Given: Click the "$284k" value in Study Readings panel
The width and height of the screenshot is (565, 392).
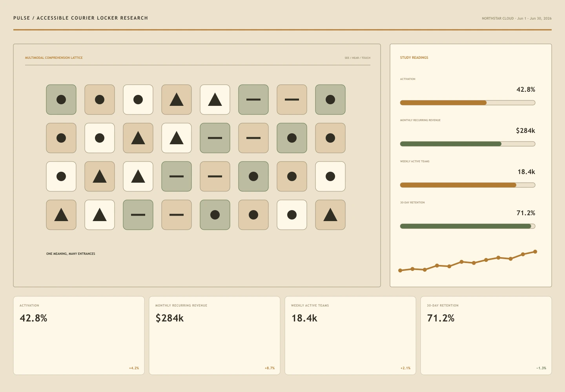Looking at the screenshot, I should point(525,131).
